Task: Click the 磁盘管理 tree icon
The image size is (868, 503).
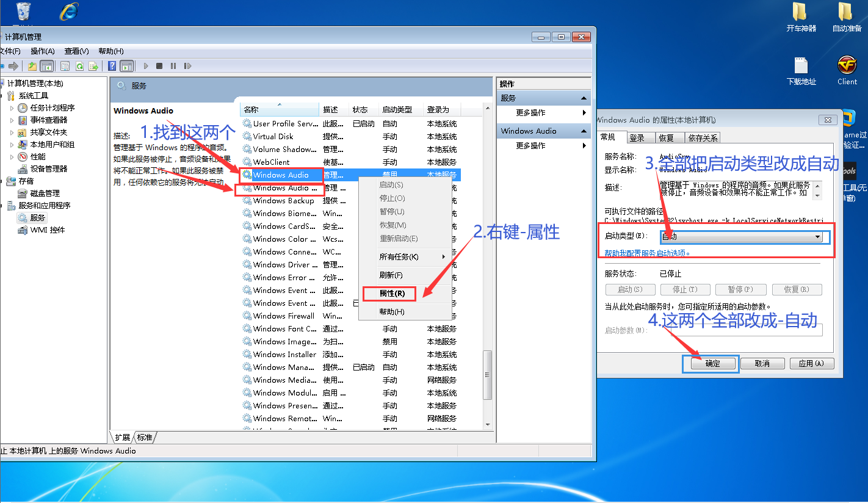Action: click(x=23, y=193)
